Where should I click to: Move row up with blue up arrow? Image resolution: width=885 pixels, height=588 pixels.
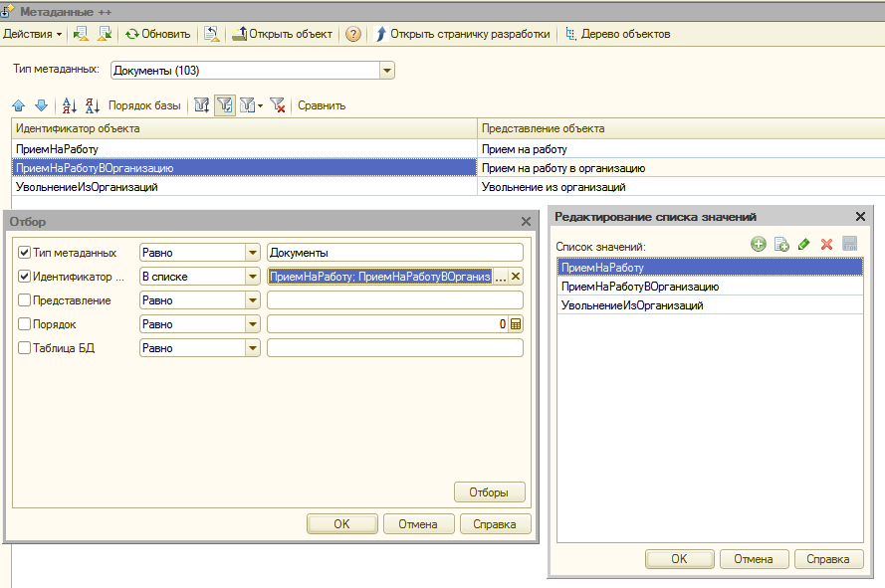click(19, 105)
